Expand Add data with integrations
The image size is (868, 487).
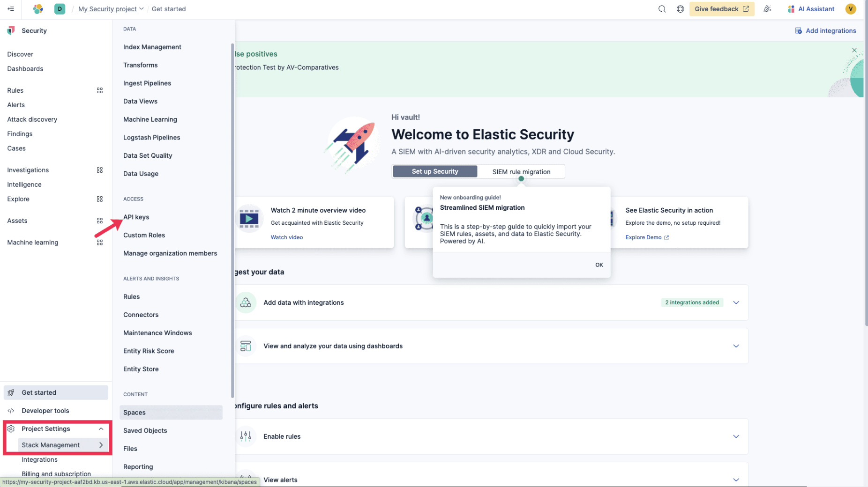[x=736, y=303]
